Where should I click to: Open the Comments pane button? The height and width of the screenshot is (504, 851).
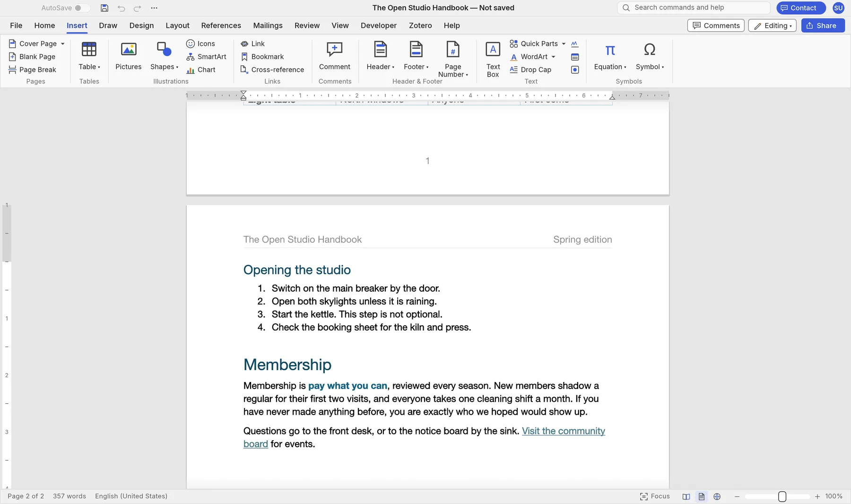(x=716, y=26)
